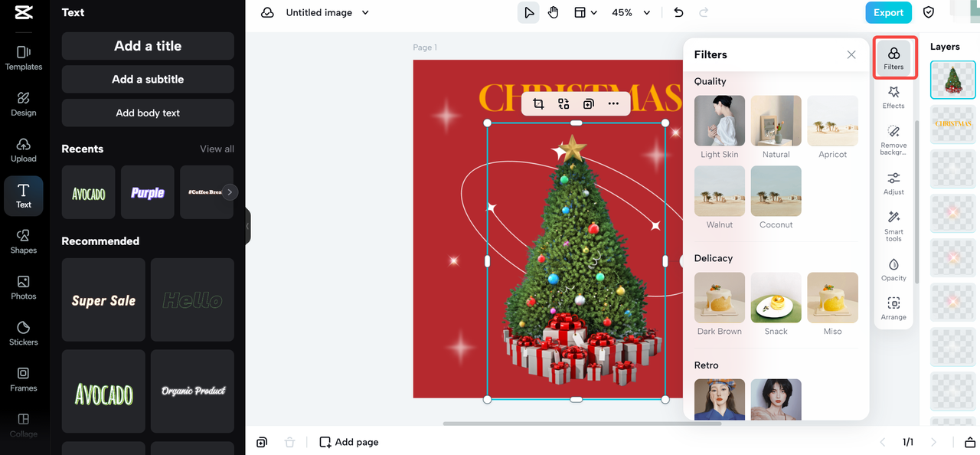
Task: Pick the Hello recommended text style
Action: (x=192, y=300)
